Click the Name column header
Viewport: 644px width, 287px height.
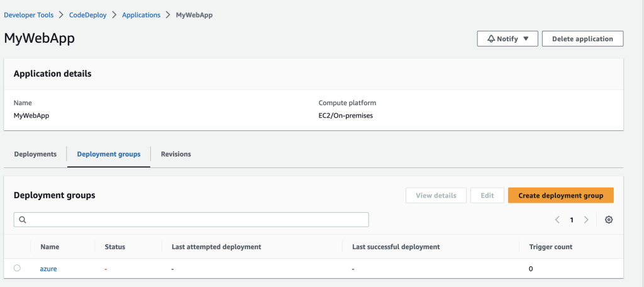(50, 247)
